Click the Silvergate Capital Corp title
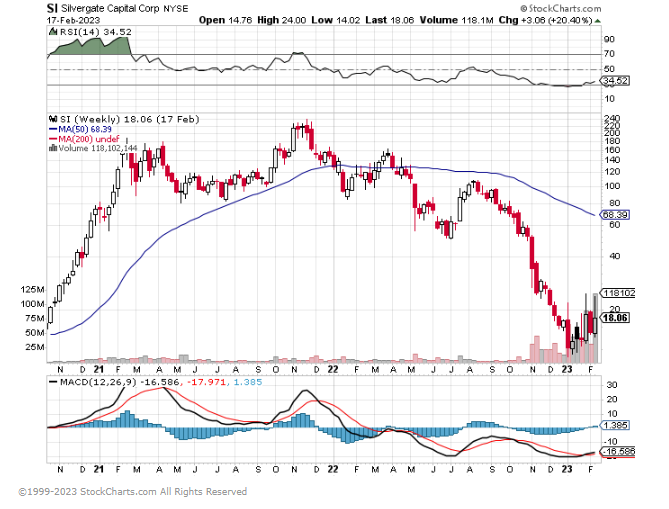Image resolution: width=669 pixels, height=509 pixels. 110,8
